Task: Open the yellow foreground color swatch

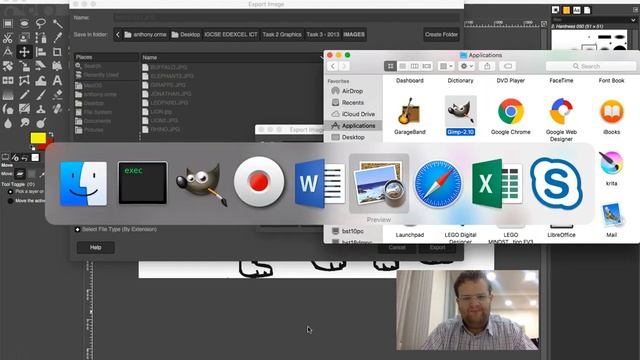Action: pyautogui.click(x=38, y=138)
